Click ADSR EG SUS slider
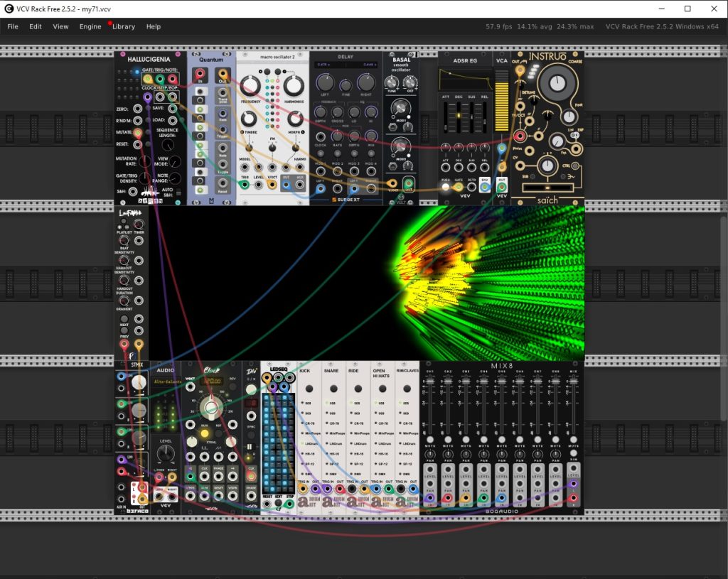The height and width of the screenshot is (579, 728). click(472, 117)
